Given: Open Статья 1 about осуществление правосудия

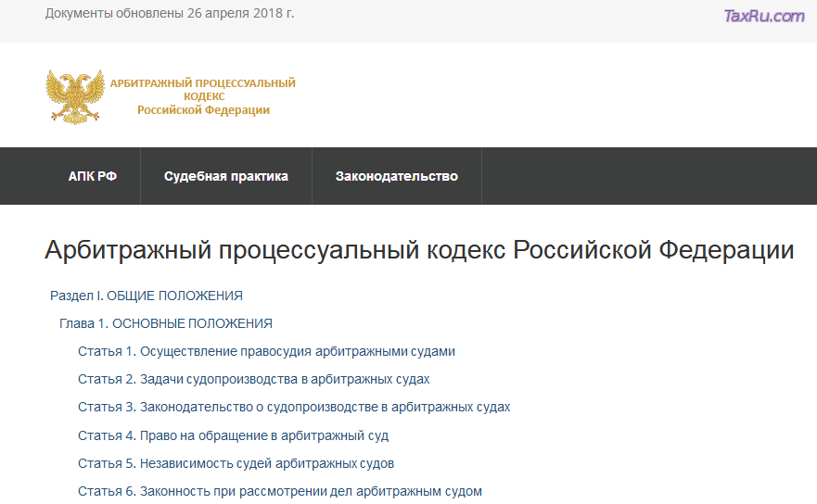Looking at the screenshot, I should coord(266,351).
